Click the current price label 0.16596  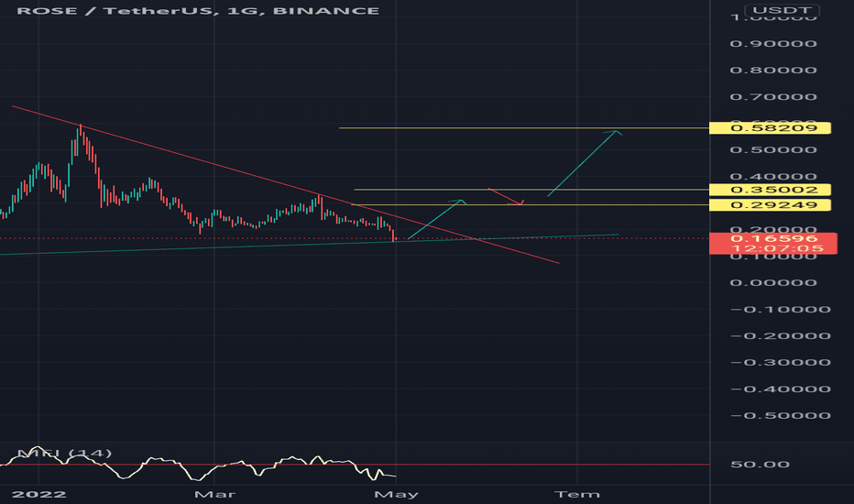(773, 238)
